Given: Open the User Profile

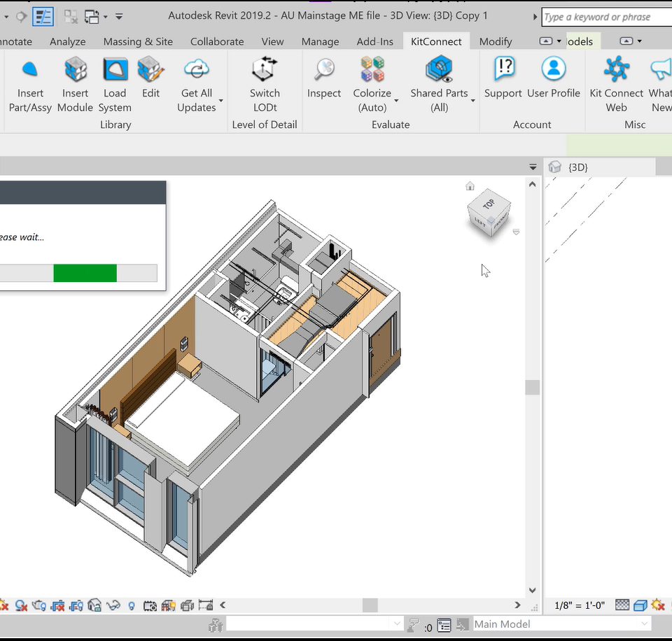Looking at the screenshot, I should point(553,77).
